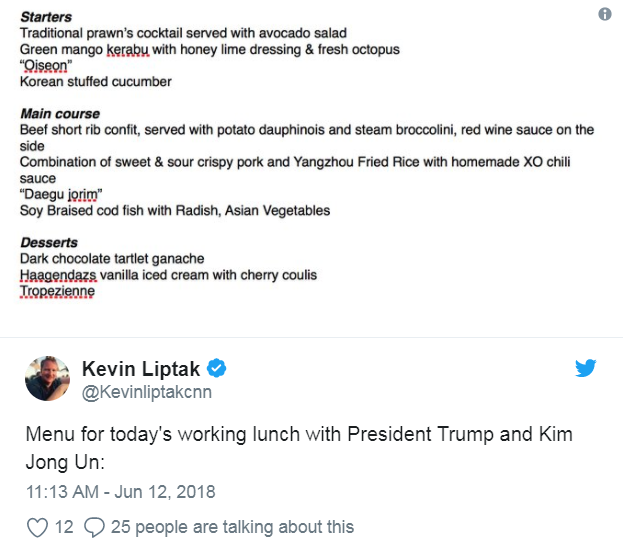Click the 11:13 AM - Jun 12, 2018 timestamp

[x=119, y=492]
